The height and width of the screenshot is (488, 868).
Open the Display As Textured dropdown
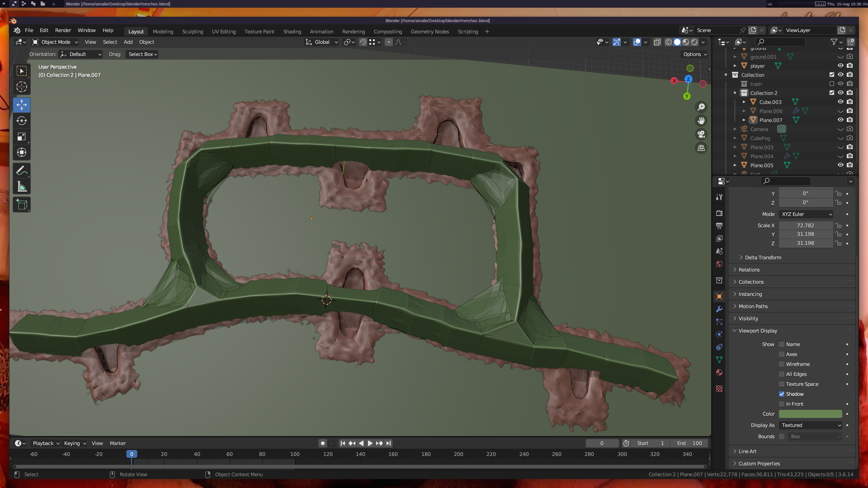(811, 425)
